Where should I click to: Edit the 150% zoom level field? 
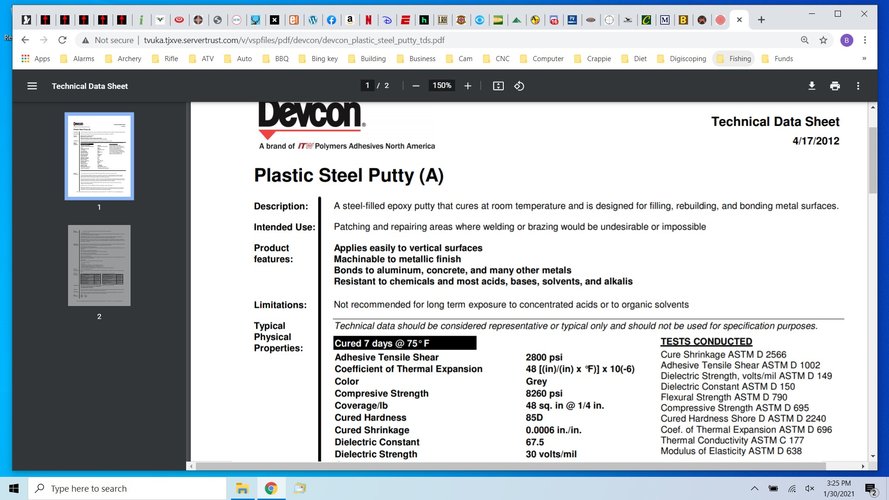tap(442, 86)
